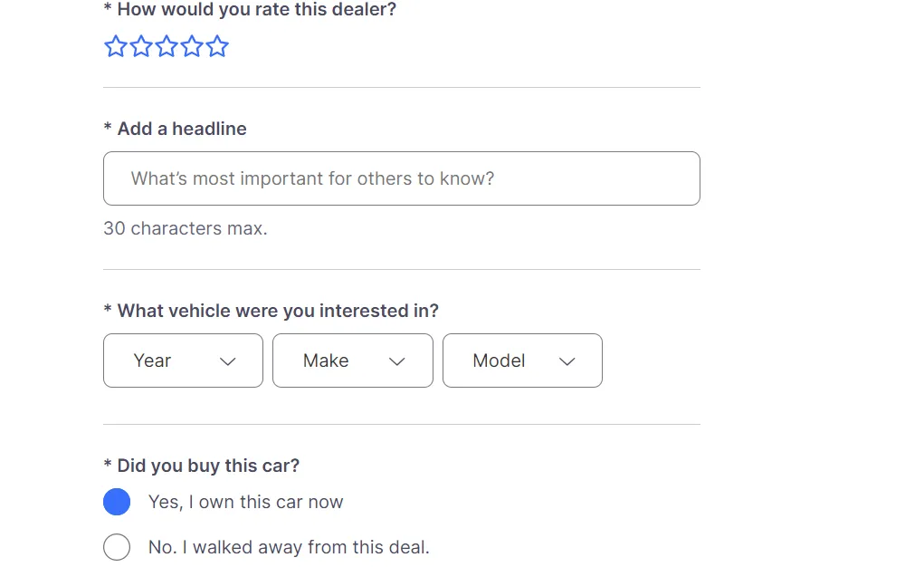Screen dimensions: 924x567
Task: Click the filled blue radio button
Action: [x=117, y=501]
